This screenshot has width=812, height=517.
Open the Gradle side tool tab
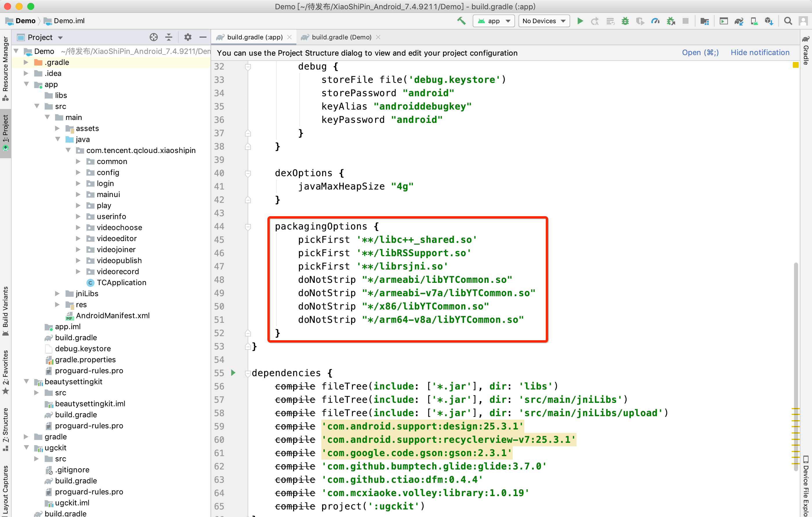point(806,50)
